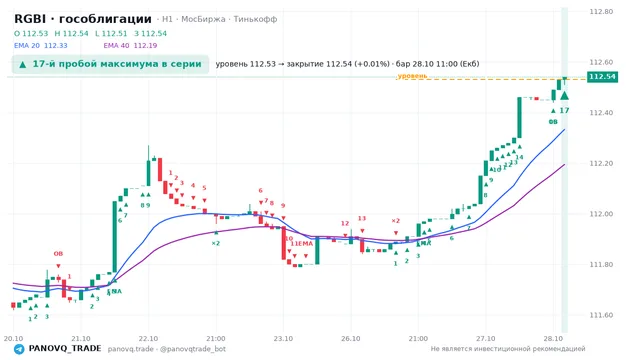This screenshot has height=360, width=640.
Task: Click the 111.60 price axis label
Action: [x=601, y=315]
